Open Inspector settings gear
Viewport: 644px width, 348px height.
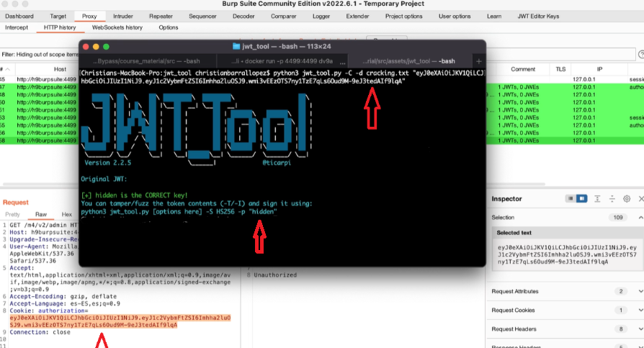pyautogui.click(x=627, y=199)
